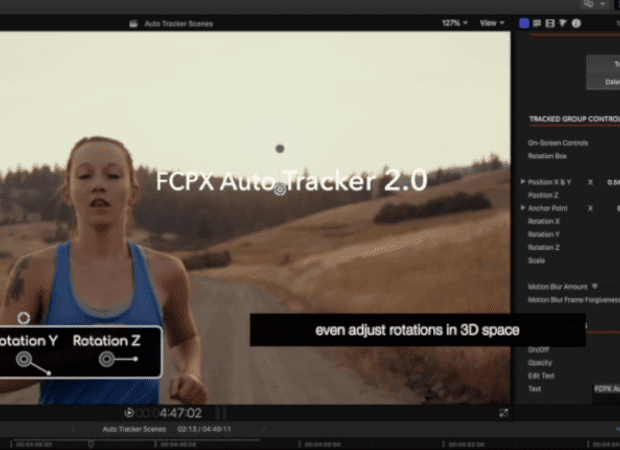This screenshot has height=450, width=620.
Task: Open Motion Blur Amount dropdown arrow
Action: (595, 286)
